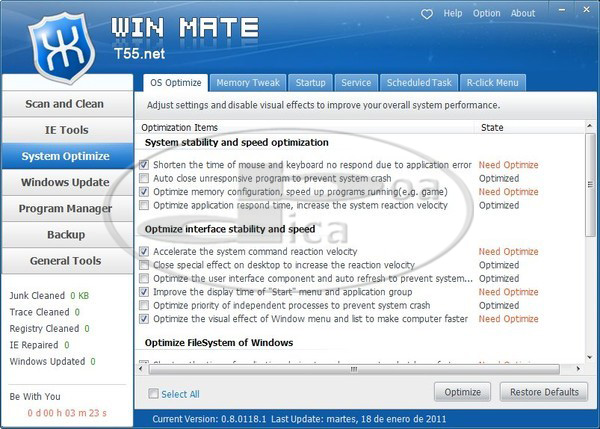Open General Tools in sidebar
This screenshot has height=429, width=600.
(68, 261)
